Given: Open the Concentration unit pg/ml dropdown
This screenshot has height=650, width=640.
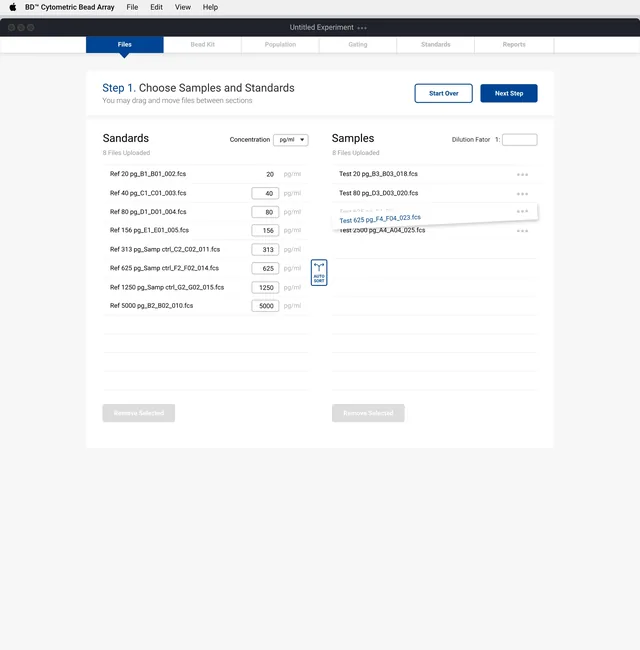Looking at the screenshot, I should pyautogui.click(x=291, y=140).
